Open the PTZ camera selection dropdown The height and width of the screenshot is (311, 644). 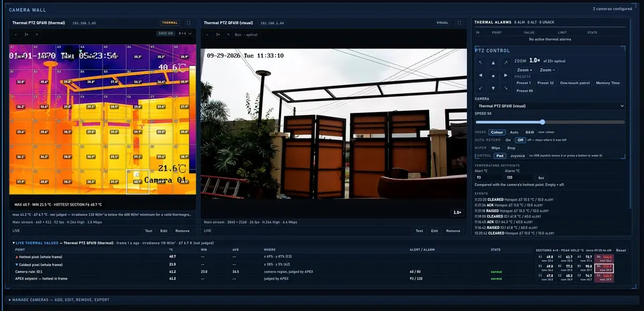(x=550, y=106)
